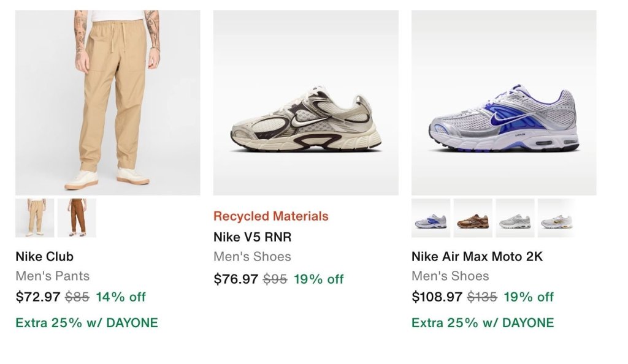Click the Nike Air Max Moto 2K title
Screen dimensions: 628x364
click(477, 256)
